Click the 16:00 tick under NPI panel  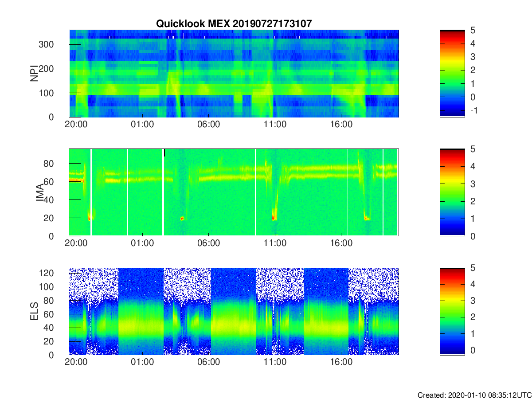(x=341, y=125)
